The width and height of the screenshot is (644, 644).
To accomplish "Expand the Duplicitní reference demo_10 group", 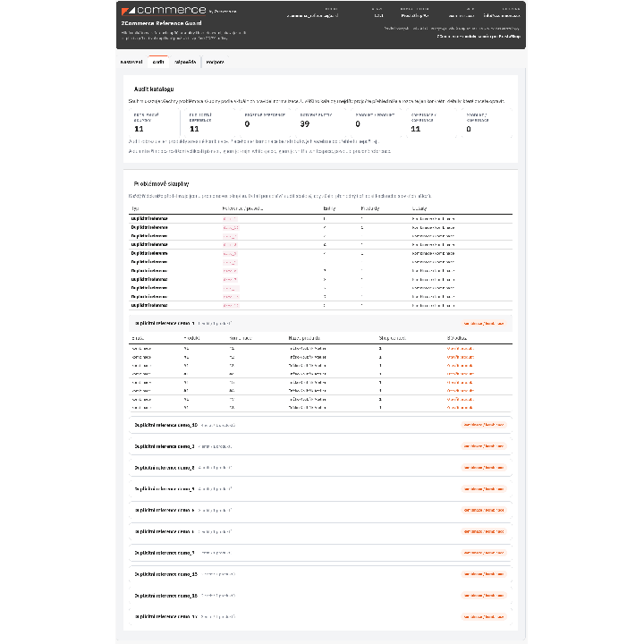I will click(x=320, y=425).
